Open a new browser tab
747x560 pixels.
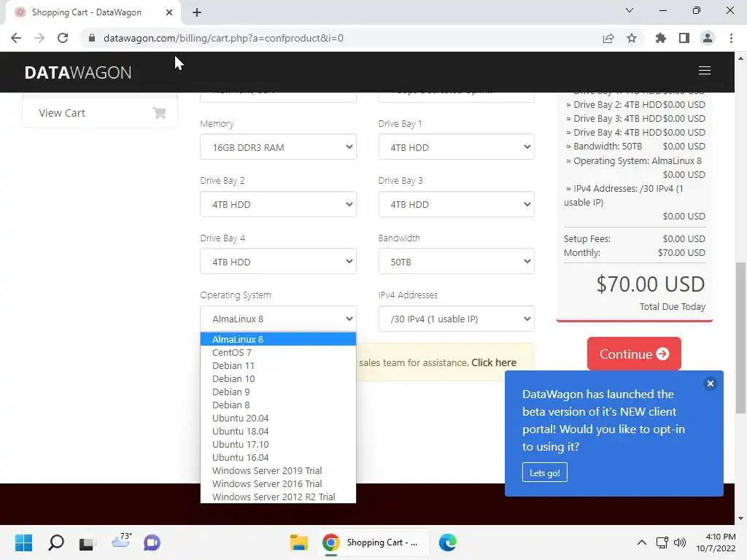pyautogui.click(x=197, y=12)
